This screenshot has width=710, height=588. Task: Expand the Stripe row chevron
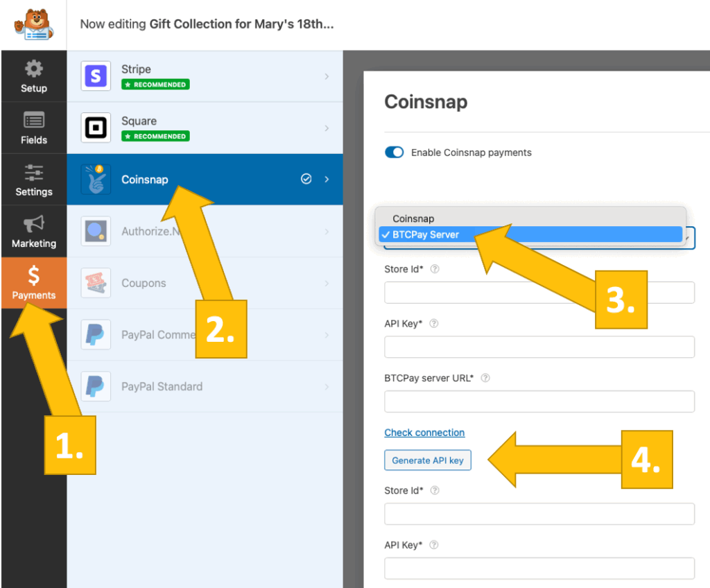point(327,76)
